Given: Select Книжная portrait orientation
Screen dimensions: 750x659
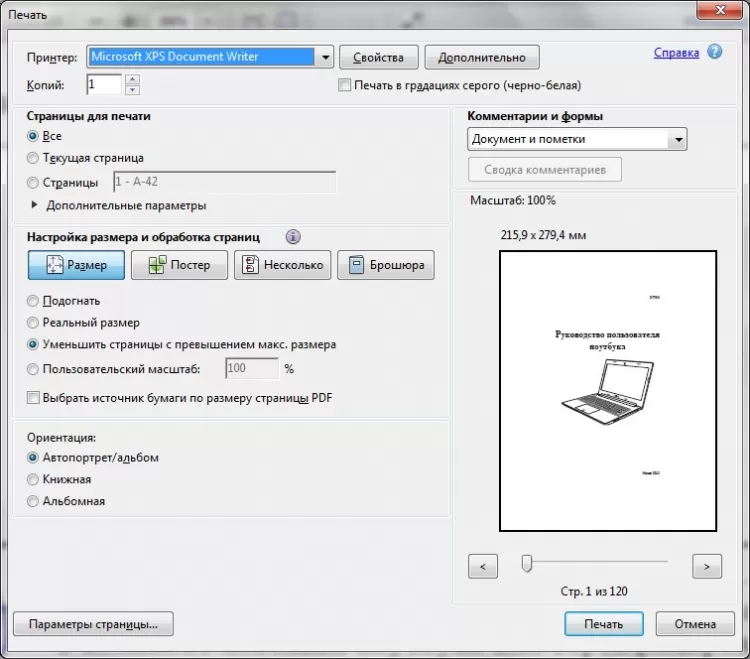Looking at the screenshot, I should (x=33, y=479).
